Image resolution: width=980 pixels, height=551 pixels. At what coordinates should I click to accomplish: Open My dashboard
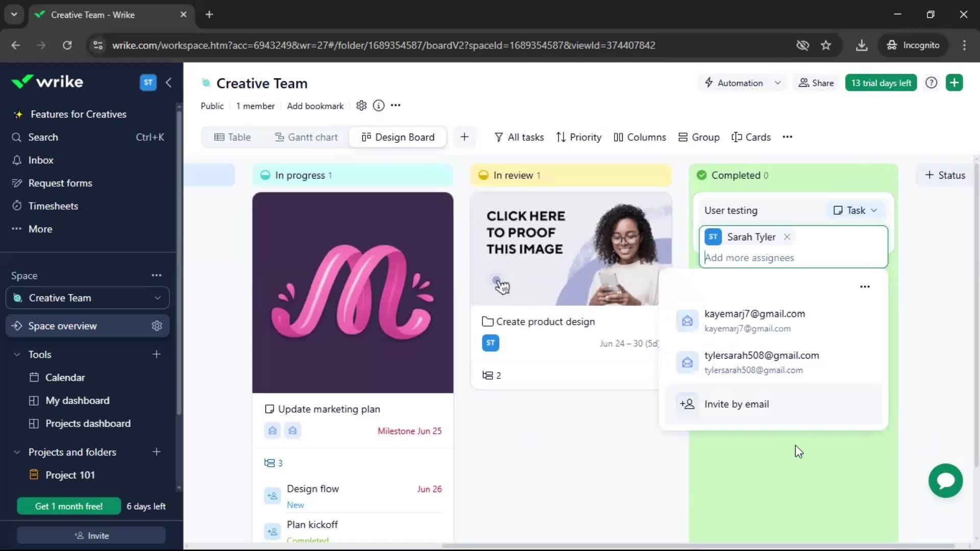(x=77, y=400)
